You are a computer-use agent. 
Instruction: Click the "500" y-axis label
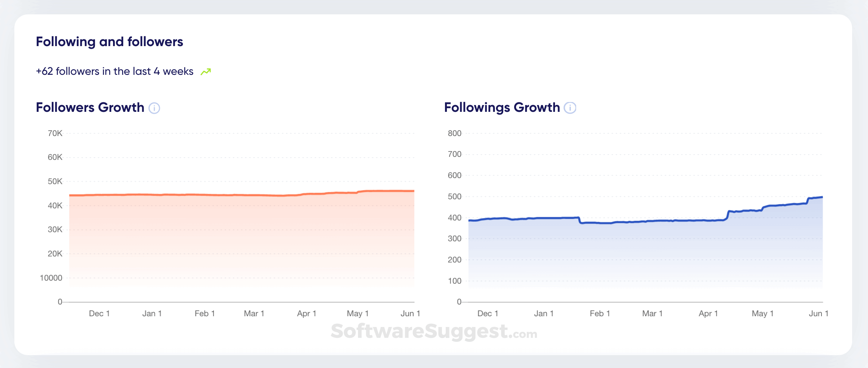point(454,196)
